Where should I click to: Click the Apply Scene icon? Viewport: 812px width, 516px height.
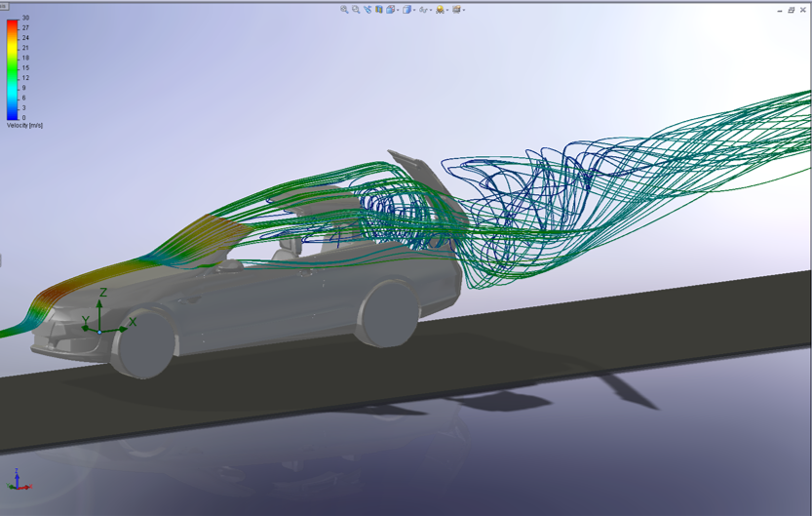(456, 9)
